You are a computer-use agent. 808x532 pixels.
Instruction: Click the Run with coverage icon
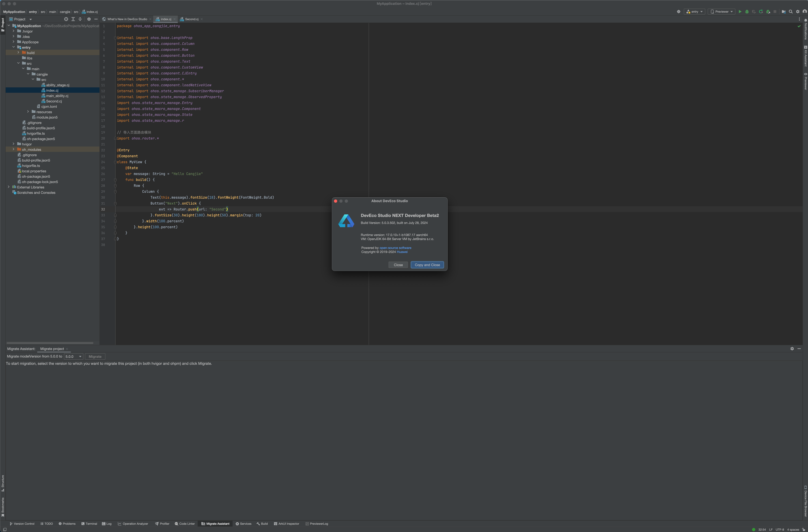754,12
